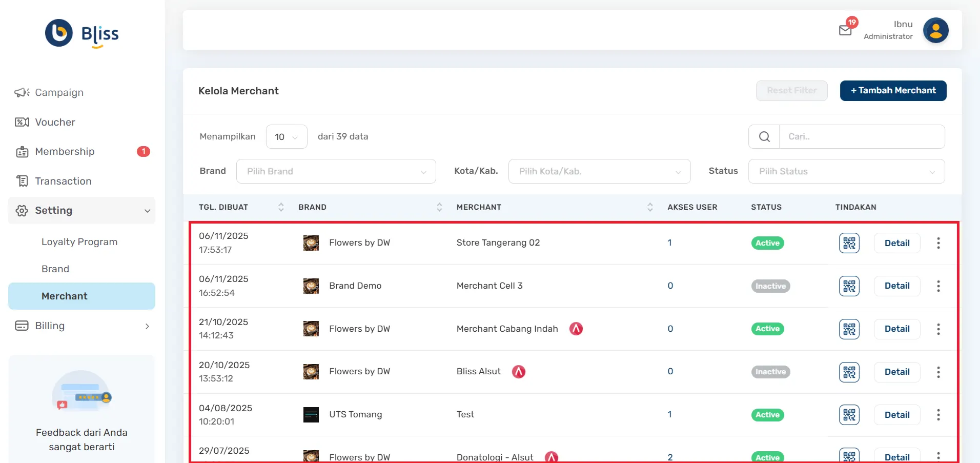Expand the Pilih Kota/Kab. dropdown
The height and width of the screenshot is (463, 980).
pos(599,171)
